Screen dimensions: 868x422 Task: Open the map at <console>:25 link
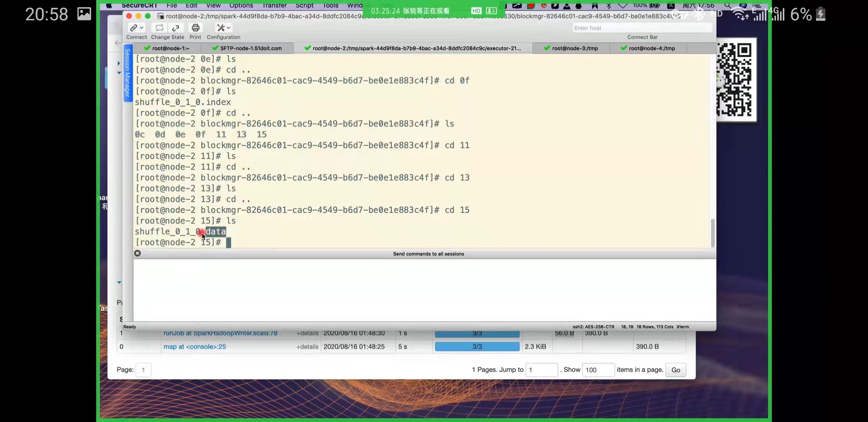194,347
